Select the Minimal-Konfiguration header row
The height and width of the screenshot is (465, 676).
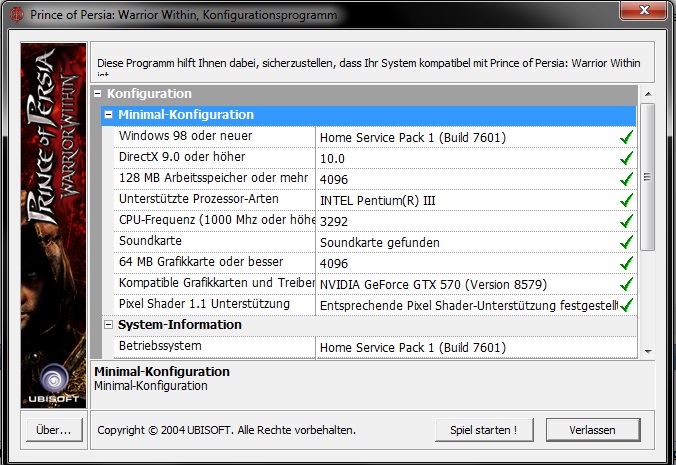[x=369, y=115]
